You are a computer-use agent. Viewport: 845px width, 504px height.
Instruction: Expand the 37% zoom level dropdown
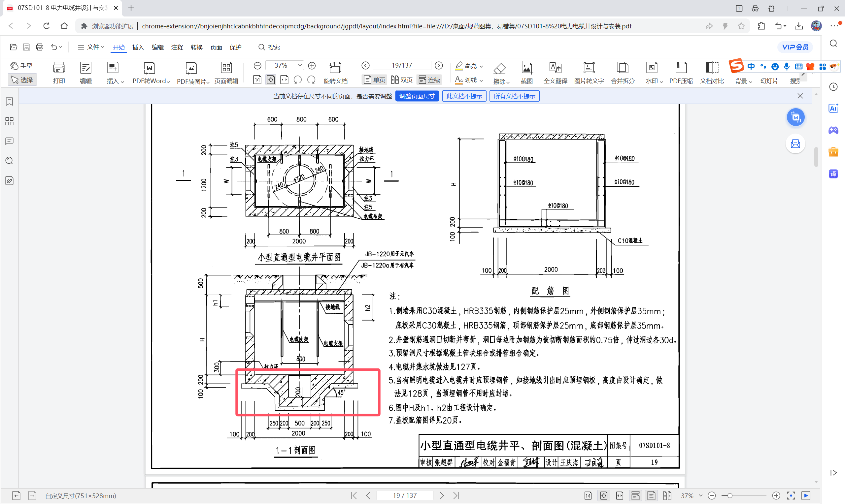pos(300,65)
